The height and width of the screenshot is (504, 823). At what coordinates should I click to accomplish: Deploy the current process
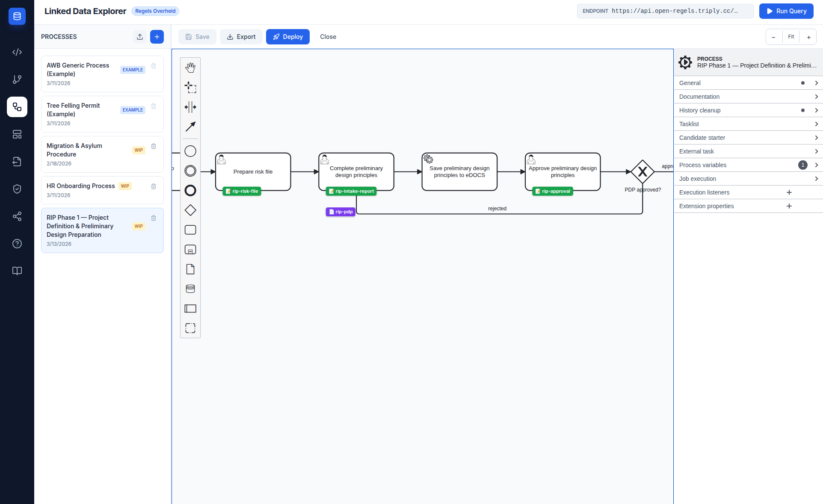287,37
